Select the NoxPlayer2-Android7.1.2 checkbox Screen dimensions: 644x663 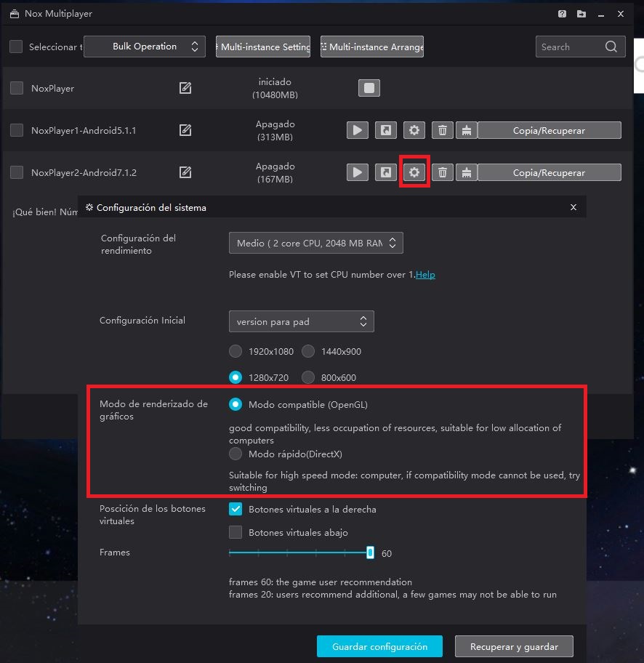click(x=17, y=172)
